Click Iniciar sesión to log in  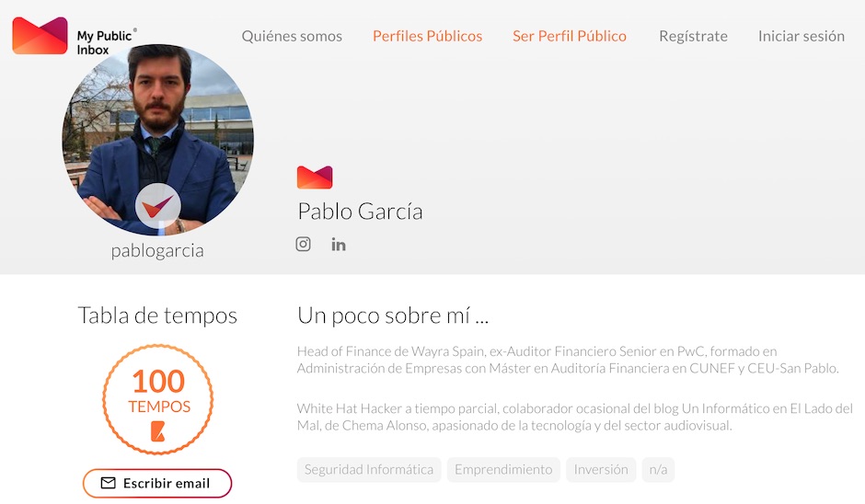pyautogui.click(x=801, y=37)
